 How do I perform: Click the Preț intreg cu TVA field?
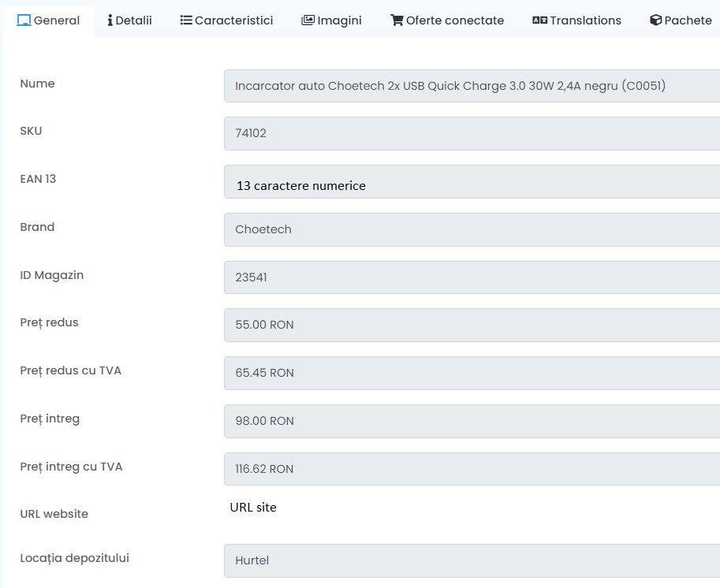click(x=472, y=469)
